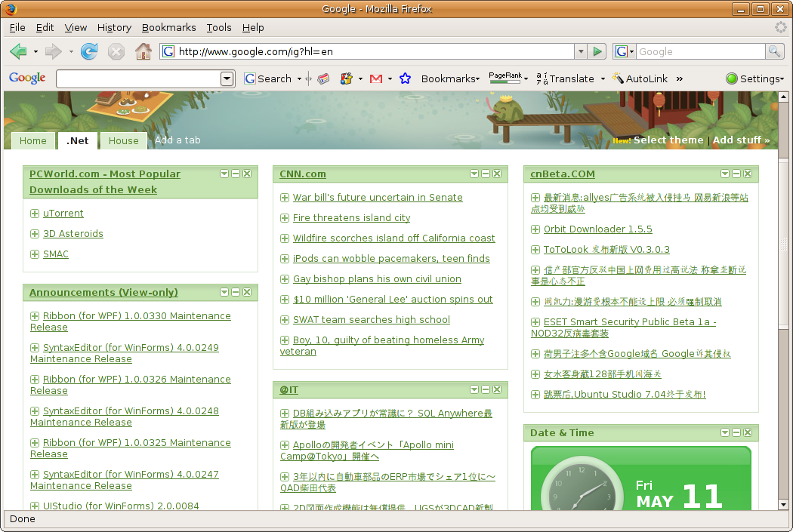Screen dimensions: 793x532
Task: Expand the 3D Asteroids item plus icon
Action: pyautogui.click(x=35, y=233)
